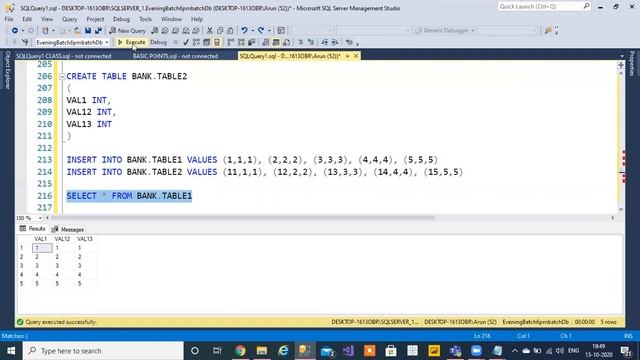Image resolution: width=640 pixels, height=360 pixels.
Task: Click the Redo arrow icon
Action: (261, 31)
